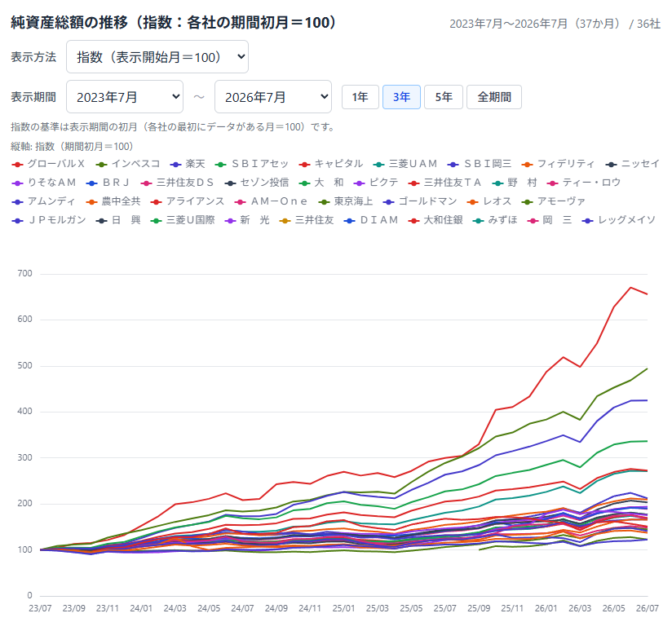Toggle 三菱ＵＡＭ legend series
This screenshot has height=622, width=672.
tap(405, 164)
